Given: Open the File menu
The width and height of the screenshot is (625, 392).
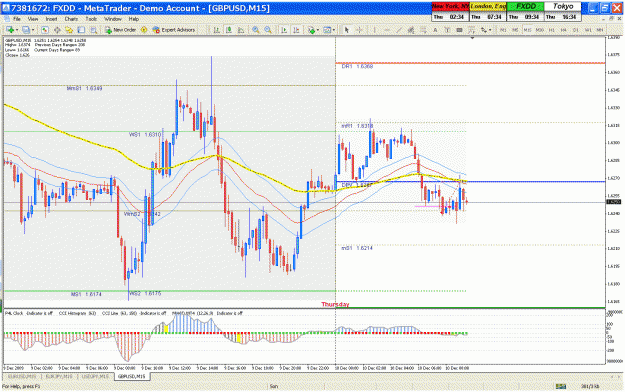Looking at the screenshot, I should pos(17,19).
